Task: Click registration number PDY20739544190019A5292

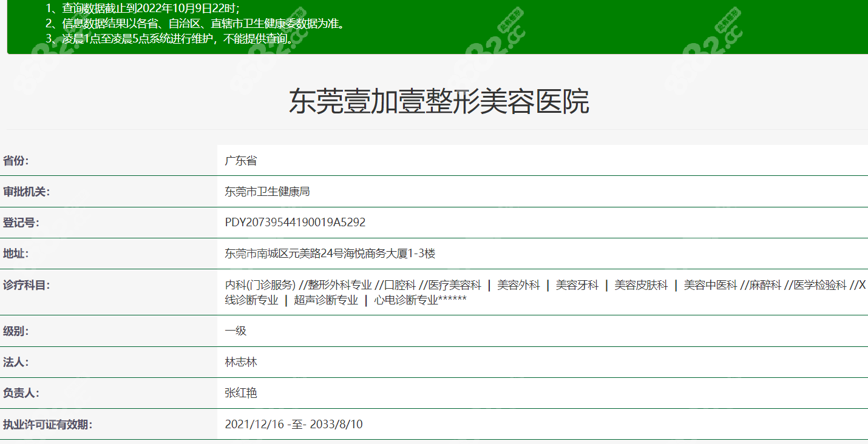Action: pos(295,223)
